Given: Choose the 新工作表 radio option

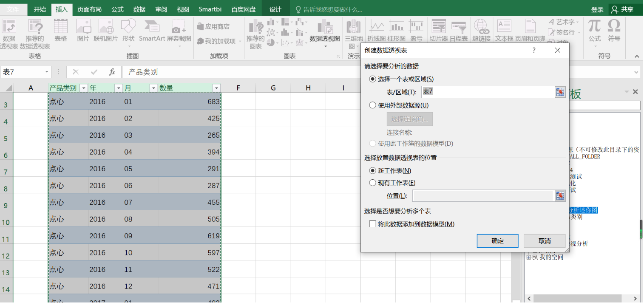Looking at the screenshot, I should tap(373, 171).
